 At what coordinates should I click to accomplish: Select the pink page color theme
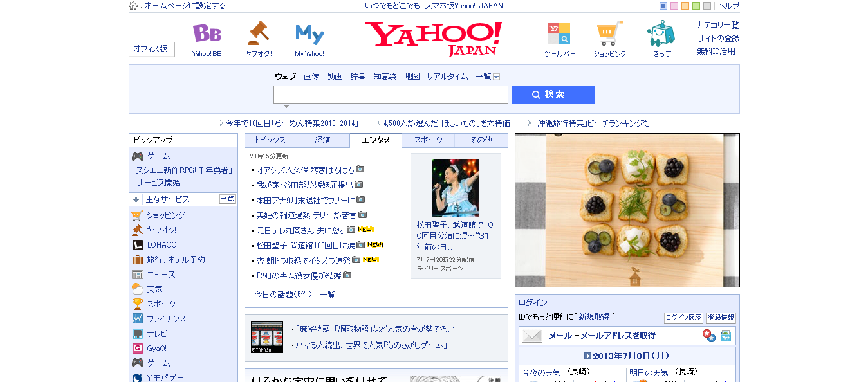pyautogui.click(x=674, y=6)
